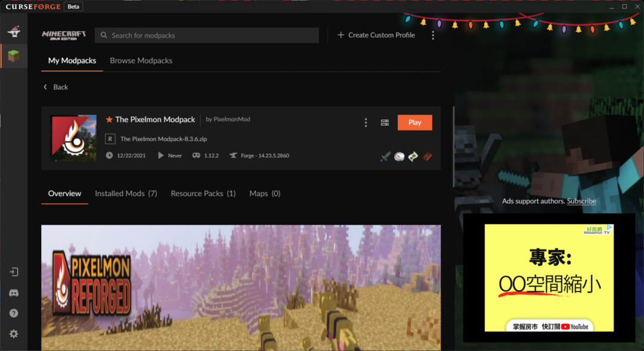The image size is (644, 351).
Task: Maximize the CurseForge window
Action: point(625,7)
